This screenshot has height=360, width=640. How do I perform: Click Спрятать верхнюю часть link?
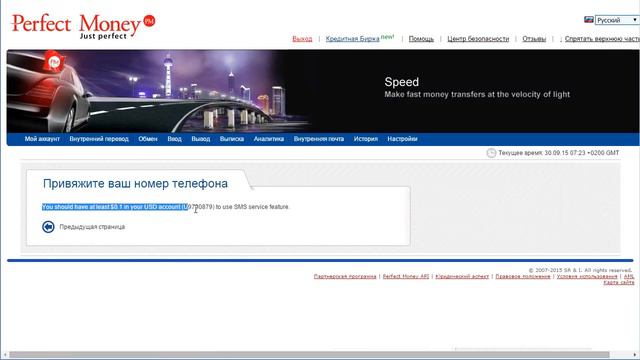602,39
